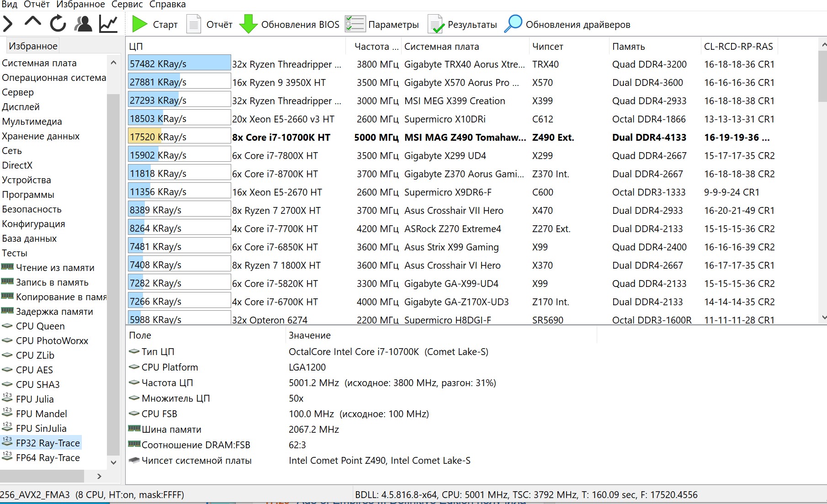This screenshot has width=827, height=504.
Task: Click the BIOS updates green download arrow
Action: (248, 24)
